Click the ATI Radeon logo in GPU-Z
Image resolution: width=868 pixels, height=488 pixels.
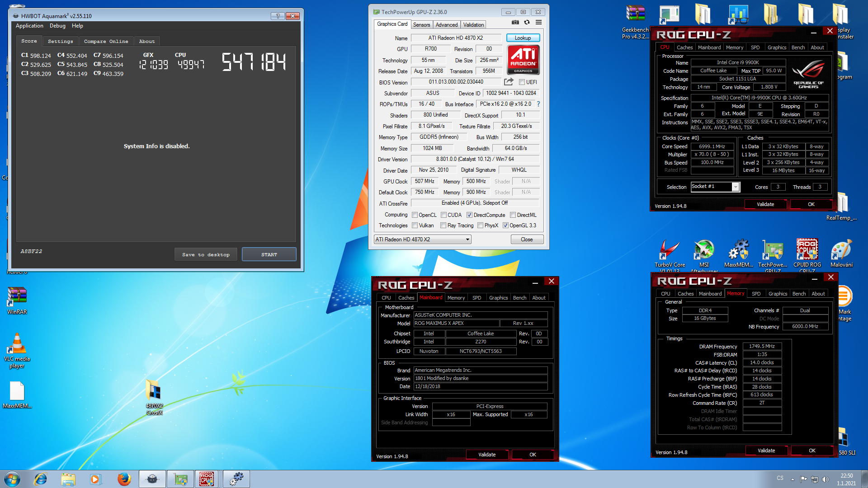click(x=523, y=60)
